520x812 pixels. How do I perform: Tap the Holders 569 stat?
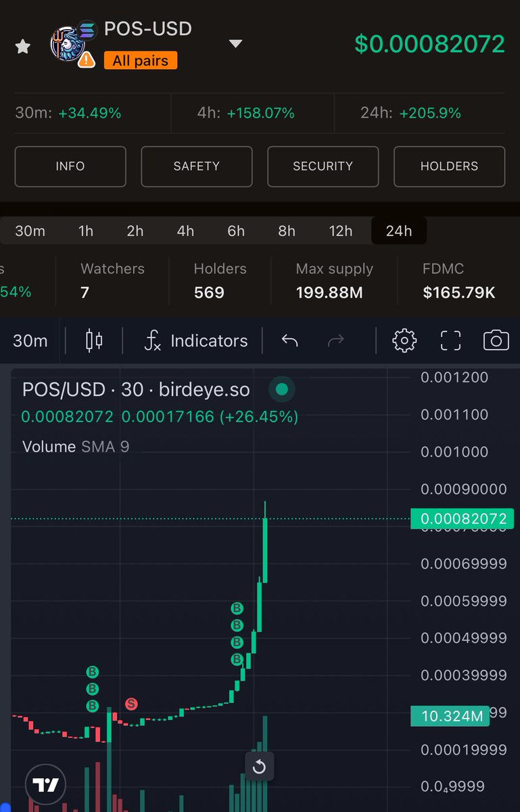click(x=220, y=280)
